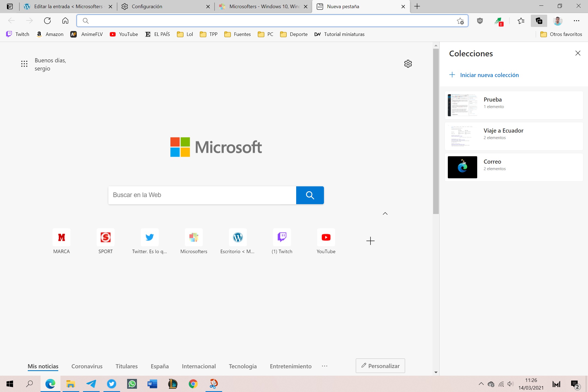Expand the Otros favoritos folder
The height and width of the screenshot is (392, 588).
point(561,34)
